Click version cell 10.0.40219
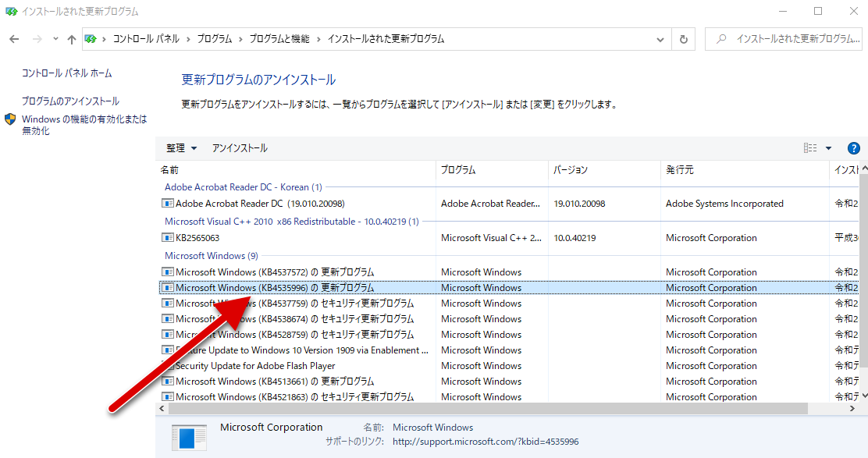This screenshot has height=458, width=868. click(x=575, y=238)
